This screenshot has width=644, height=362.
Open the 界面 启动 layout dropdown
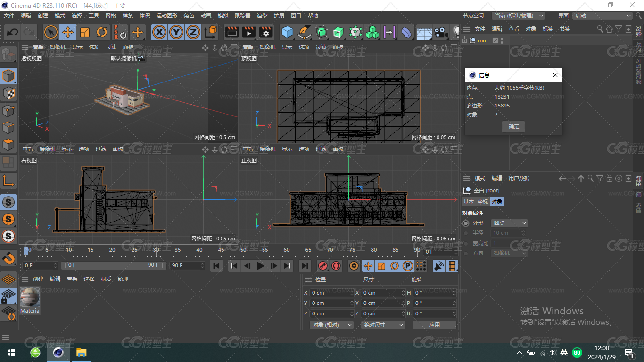[x=602, y=16]
